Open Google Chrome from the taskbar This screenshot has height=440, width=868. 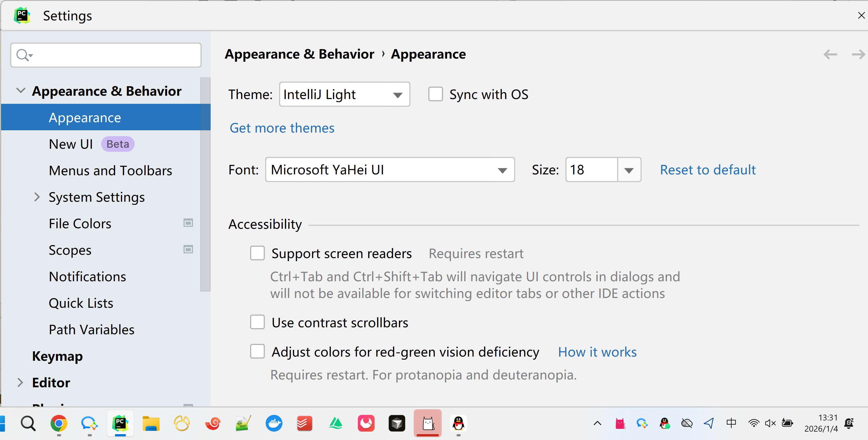(x=59, y=423)
